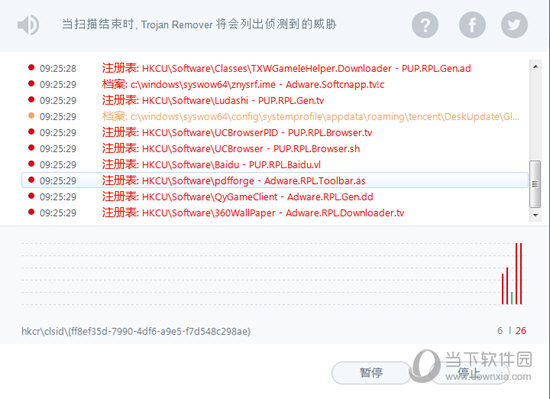550x399 pixels.
Task: Click the gray count 6
Action: (x=500, y=331)
